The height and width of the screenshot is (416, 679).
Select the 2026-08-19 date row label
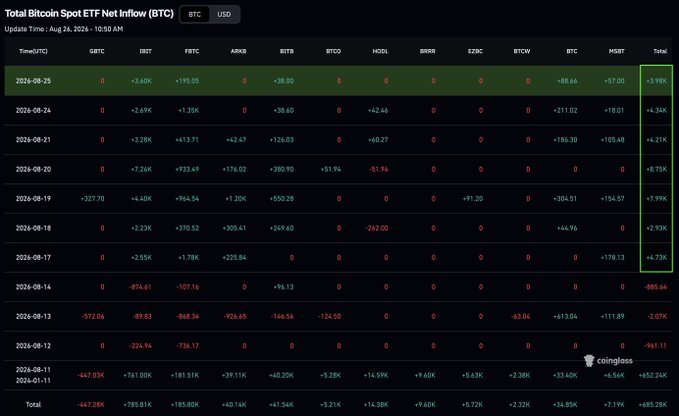(33, 199)
